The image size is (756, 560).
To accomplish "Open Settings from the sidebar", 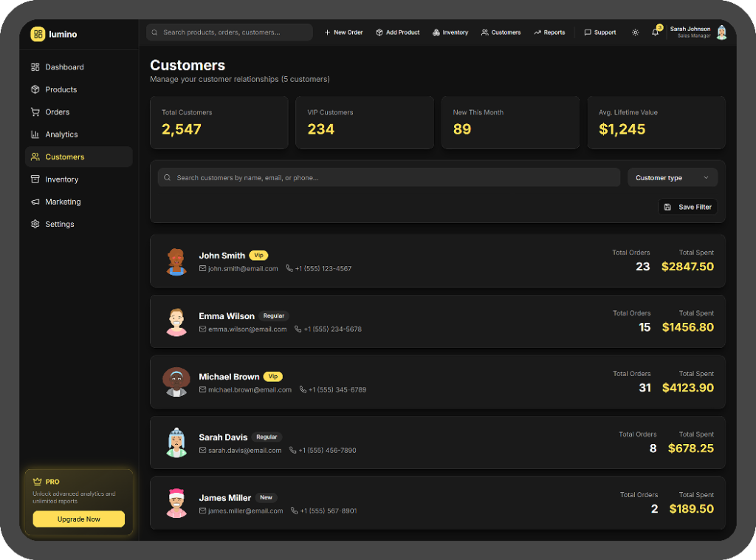I will tap(59, 225).
